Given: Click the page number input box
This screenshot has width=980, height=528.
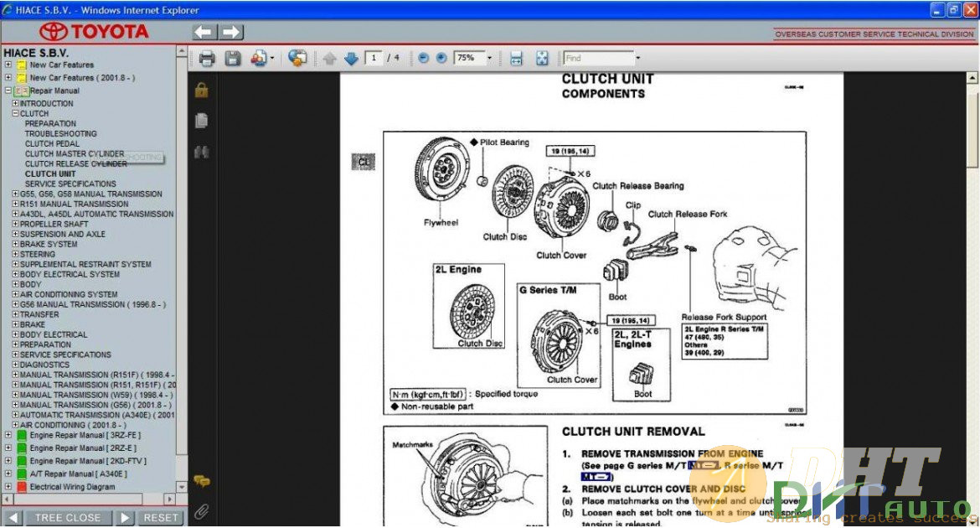Looking at the screenshot, I should pyautogui.click(x=373, y=59).
